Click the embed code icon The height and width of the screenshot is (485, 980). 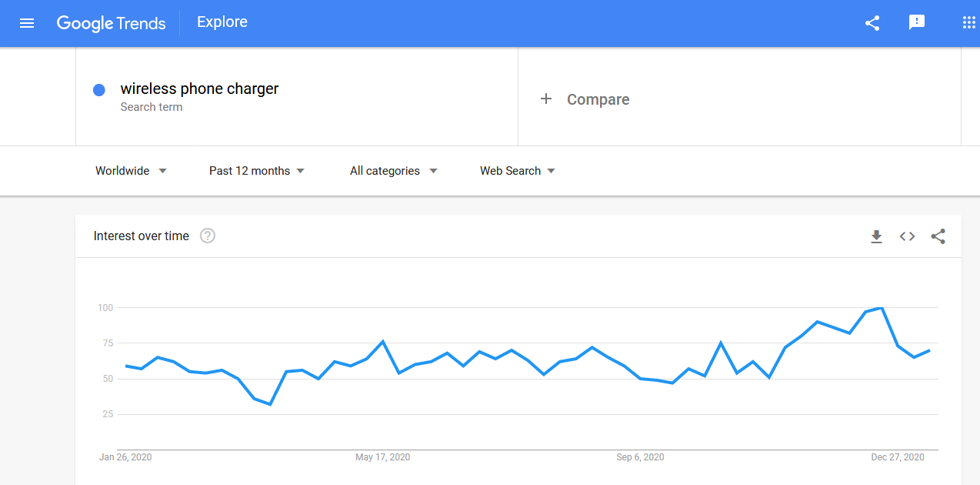pyautogui.click(x=907, y=236)
